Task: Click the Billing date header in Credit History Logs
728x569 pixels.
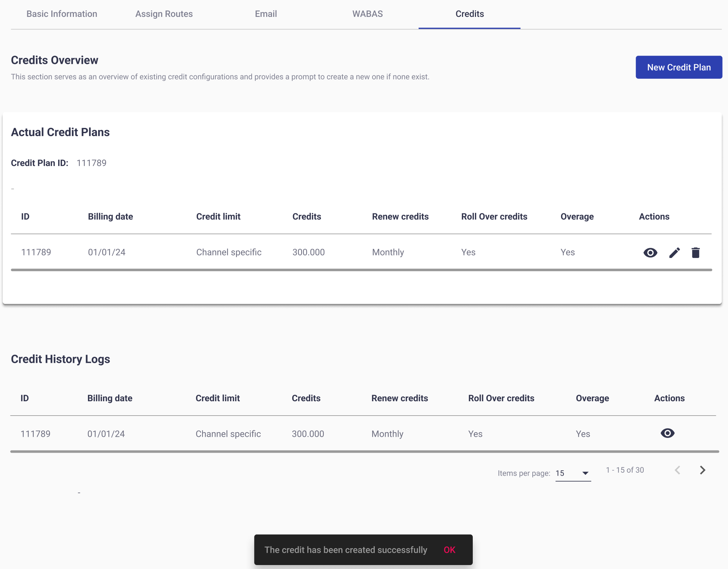Action: tap(110, 398)
